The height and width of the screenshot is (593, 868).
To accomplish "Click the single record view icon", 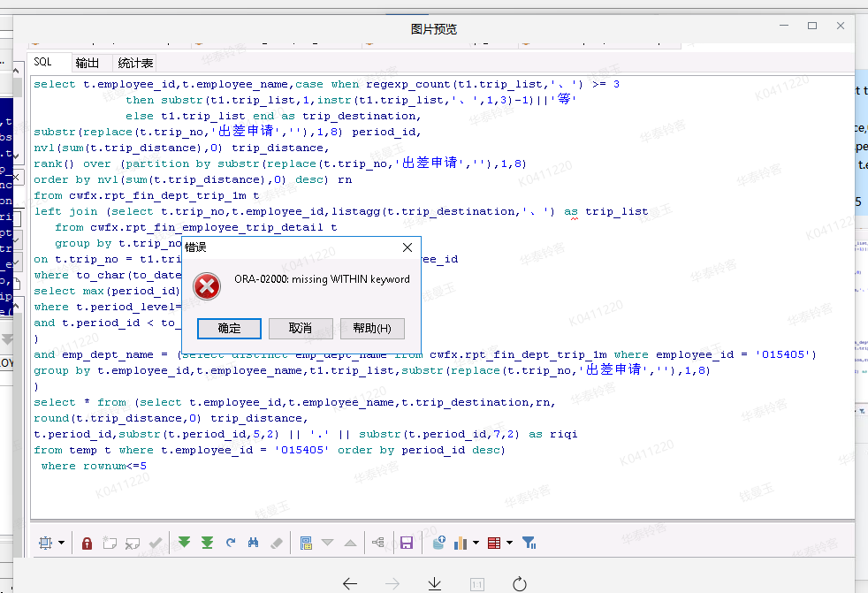I will click(x=306, y=544).
